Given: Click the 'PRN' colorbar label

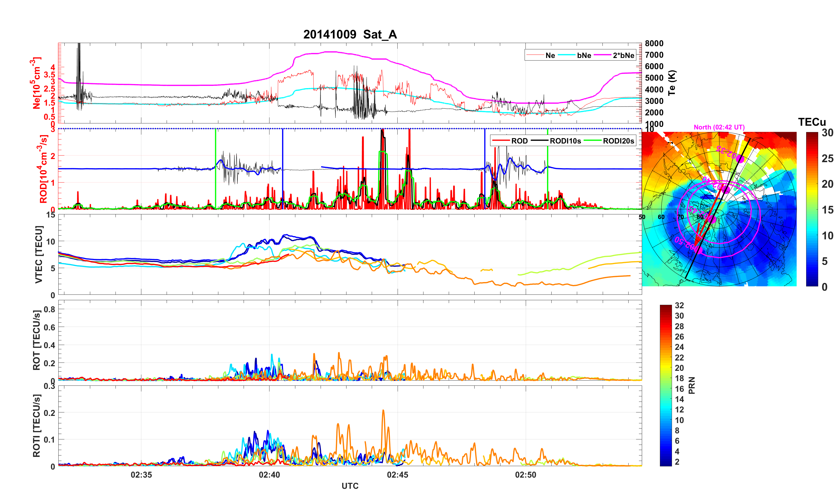Looking at the screenshot, I should tap(692, 385).
